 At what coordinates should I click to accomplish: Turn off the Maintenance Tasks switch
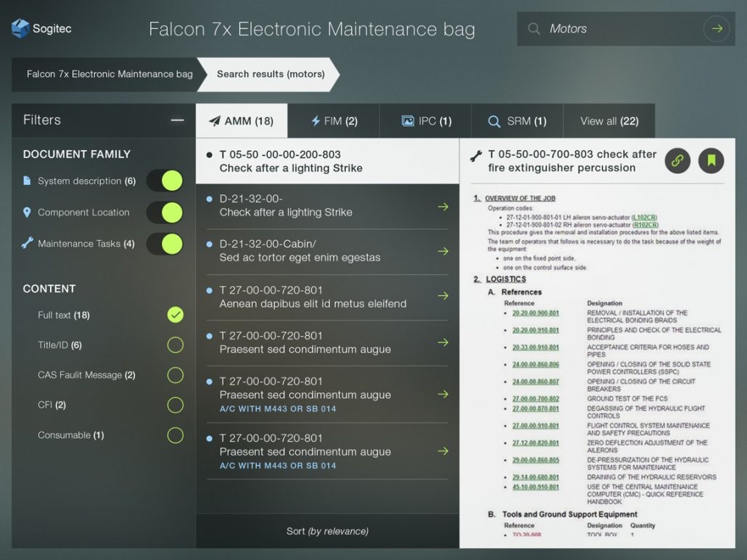(165, 244)
